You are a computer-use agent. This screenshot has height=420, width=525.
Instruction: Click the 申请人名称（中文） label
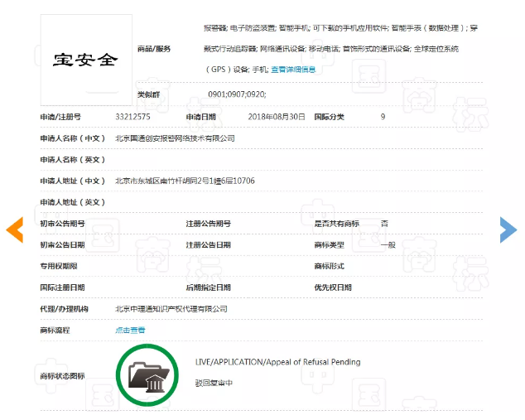[x=73, y=138]
